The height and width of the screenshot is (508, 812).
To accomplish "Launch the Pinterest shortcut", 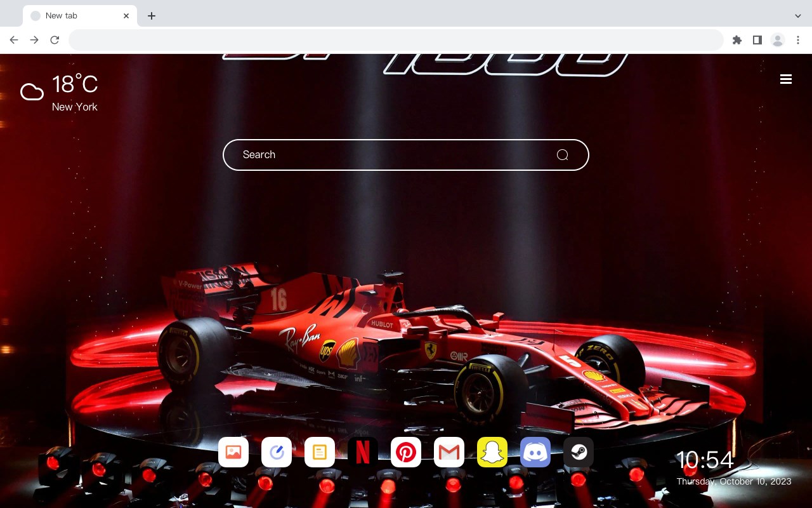I will [406, 452].
